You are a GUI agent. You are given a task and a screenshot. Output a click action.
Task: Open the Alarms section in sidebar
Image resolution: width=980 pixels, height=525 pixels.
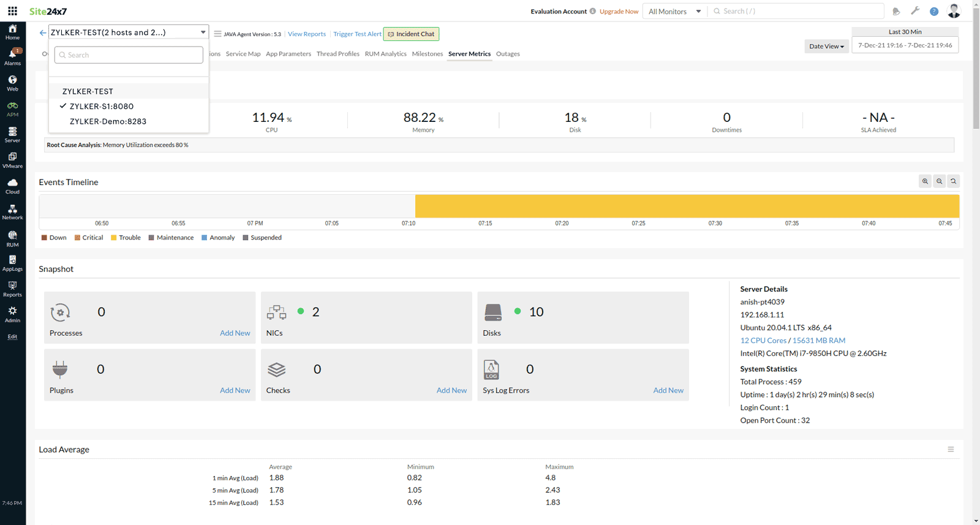(12, 56)
